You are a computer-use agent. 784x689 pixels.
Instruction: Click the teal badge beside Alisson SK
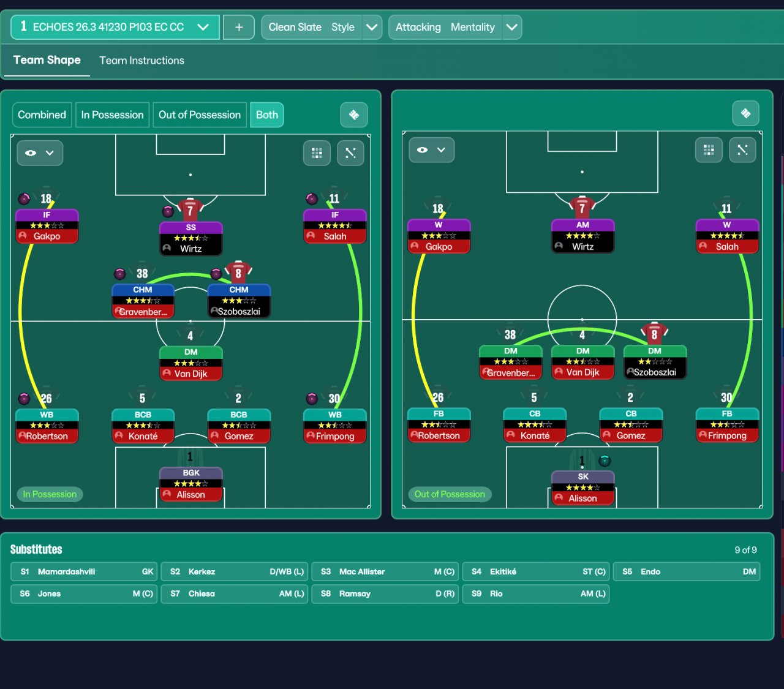coord(605,461)
